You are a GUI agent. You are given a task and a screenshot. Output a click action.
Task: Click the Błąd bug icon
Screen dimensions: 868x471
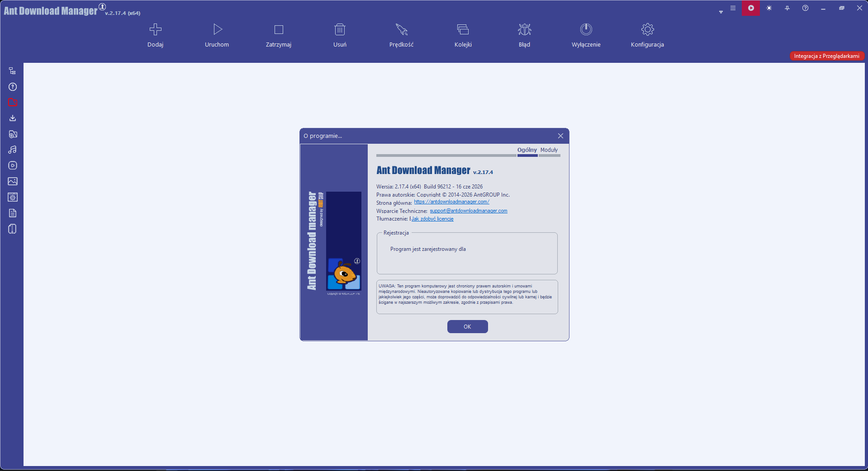(525, 30)
